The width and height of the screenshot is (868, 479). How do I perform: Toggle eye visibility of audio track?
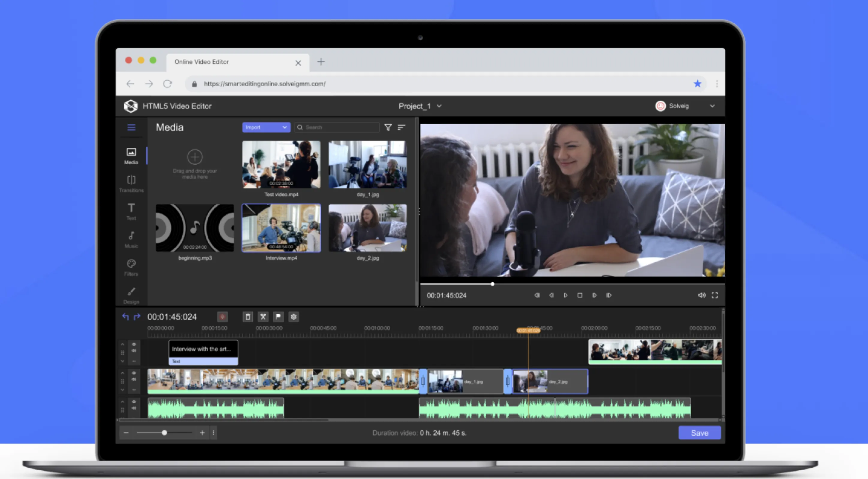(x=134, y=401)
